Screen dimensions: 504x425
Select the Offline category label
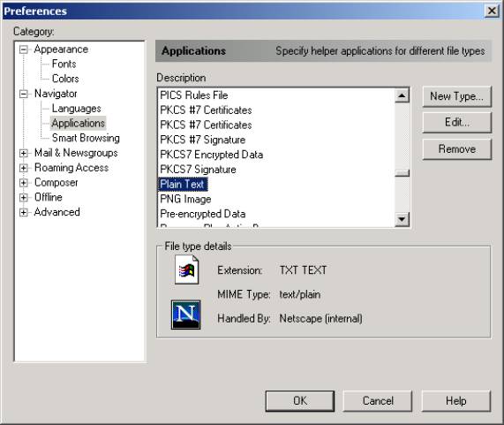click(x=49, y=197)
